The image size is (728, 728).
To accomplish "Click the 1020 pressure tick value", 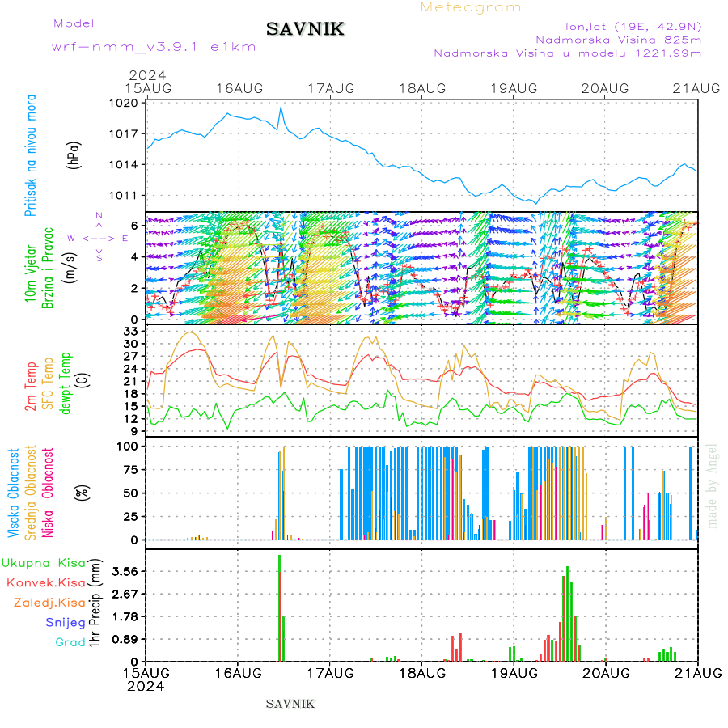I will point(124,103).
